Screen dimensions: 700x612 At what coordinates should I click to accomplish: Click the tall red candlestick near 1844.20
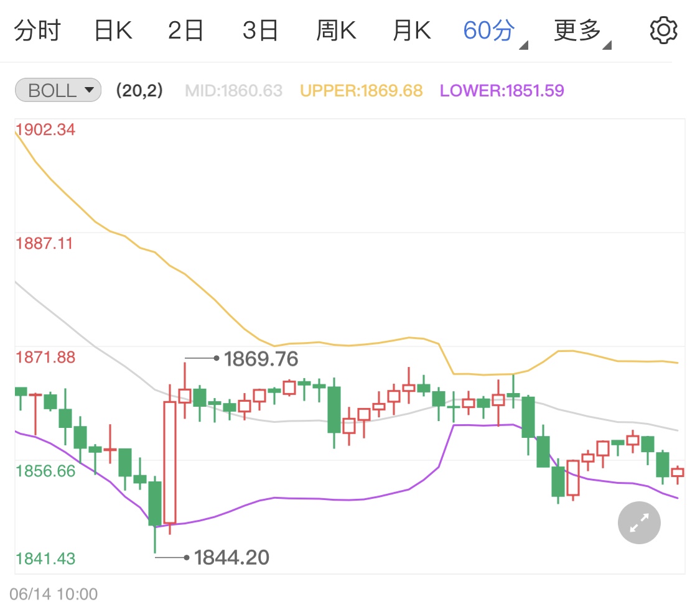170,460
